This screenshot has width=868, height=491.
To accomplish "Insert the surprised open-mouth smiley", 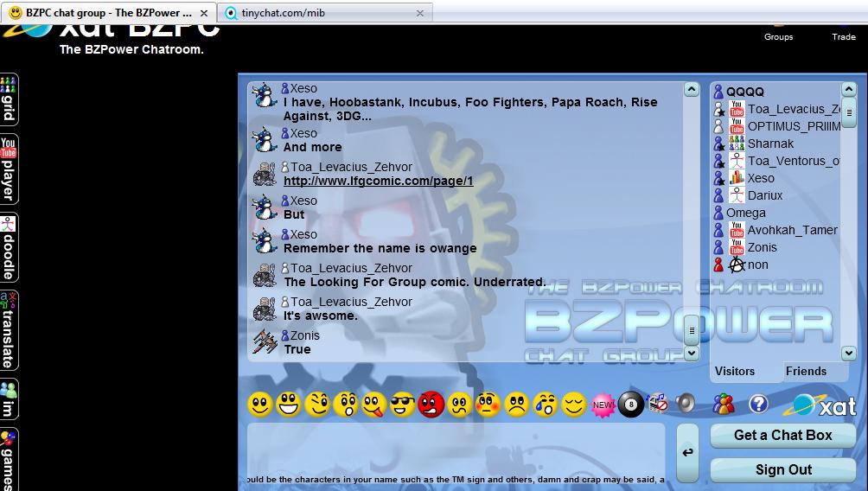I will pos(346,405).
